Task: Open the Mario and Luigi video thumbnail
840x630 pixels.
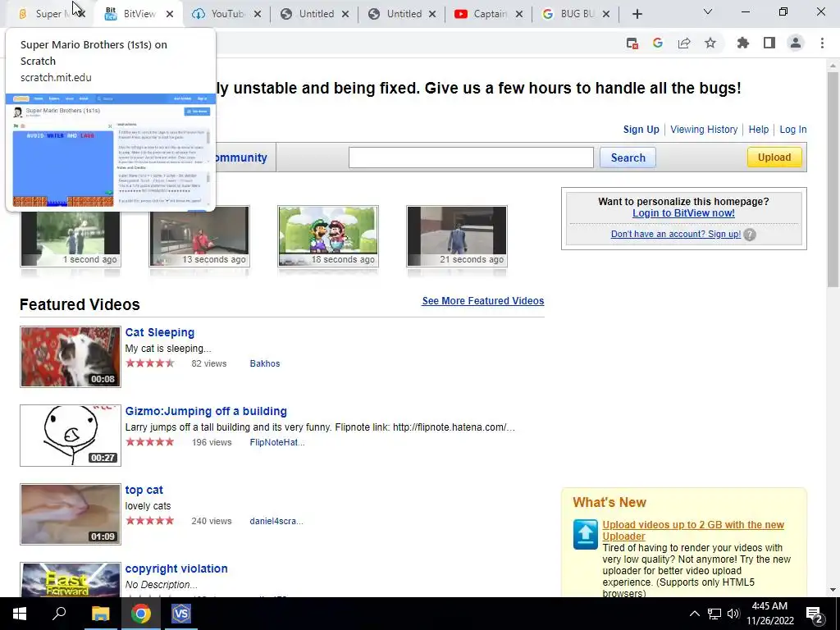Action: pyautogui.click(x=328, y=235)
